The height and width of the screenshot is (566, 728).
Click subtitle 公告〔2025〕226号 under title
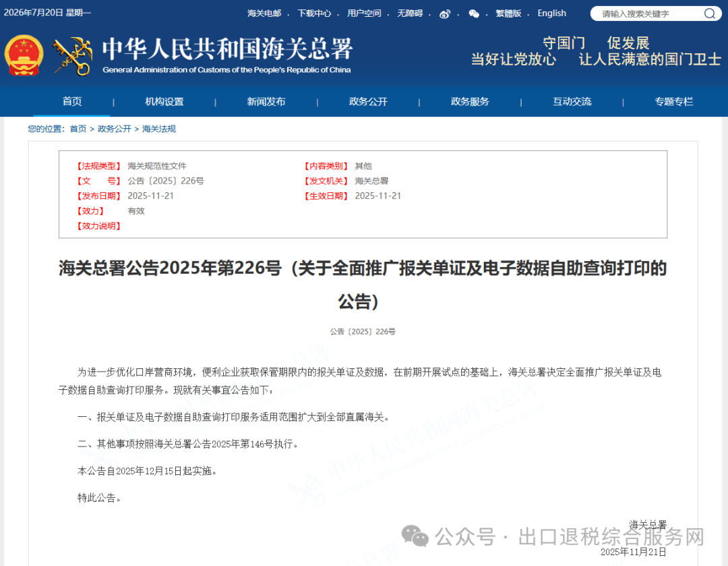pyautogui.click(x=363, y=331)
